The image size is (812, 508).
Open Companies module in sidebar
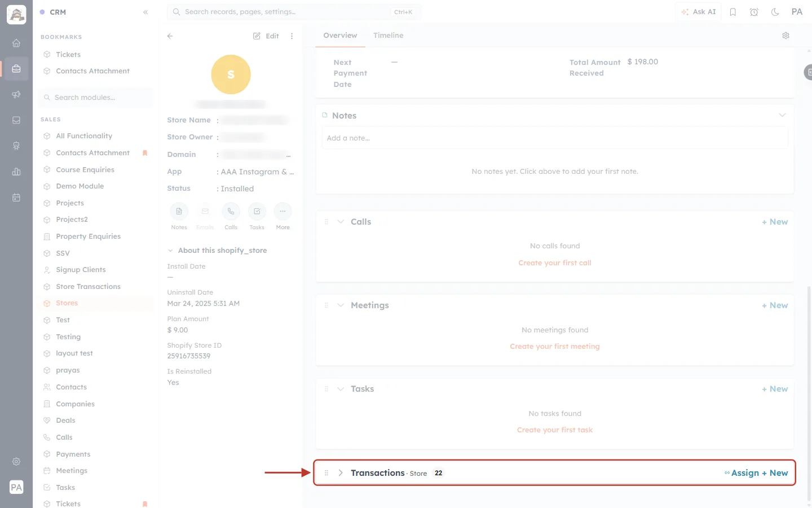[x=75, y=404]
